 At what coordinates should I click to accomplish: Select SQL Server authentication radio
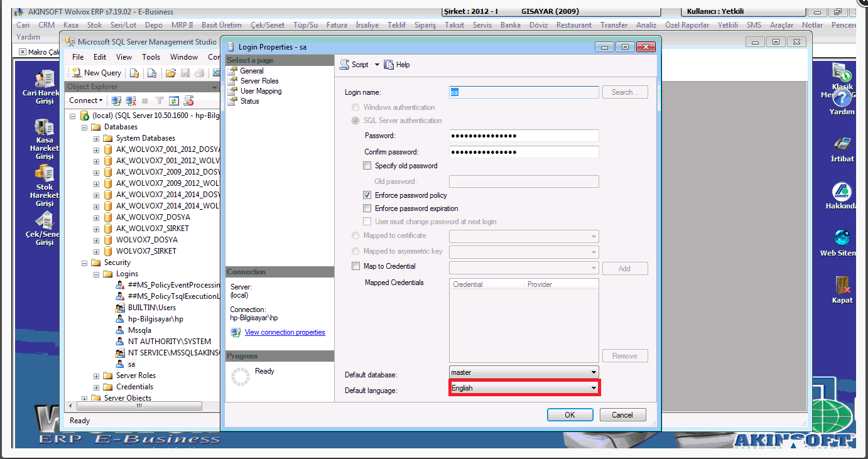[355, 121]
